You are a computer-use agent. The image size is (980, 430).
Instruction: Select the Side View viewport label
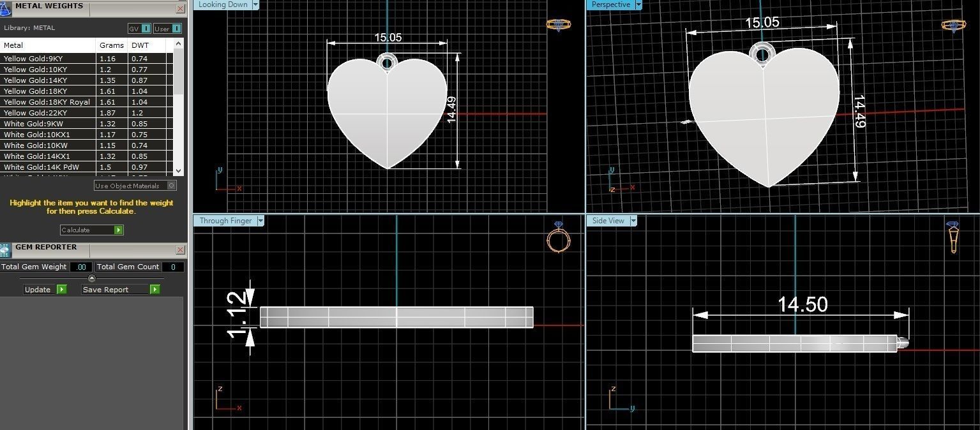coord(608,221)
